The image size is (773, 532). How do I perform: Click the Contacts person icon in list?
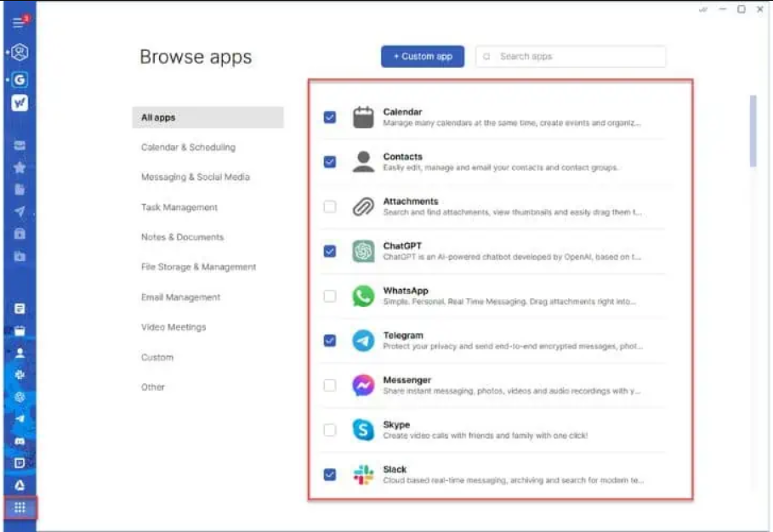click(363, 161)
